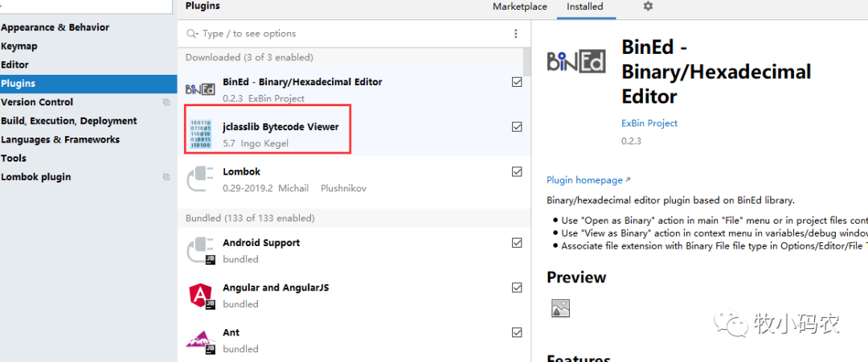
Task: Click the Ant plugin icon
Action: [x=200, y=340]
